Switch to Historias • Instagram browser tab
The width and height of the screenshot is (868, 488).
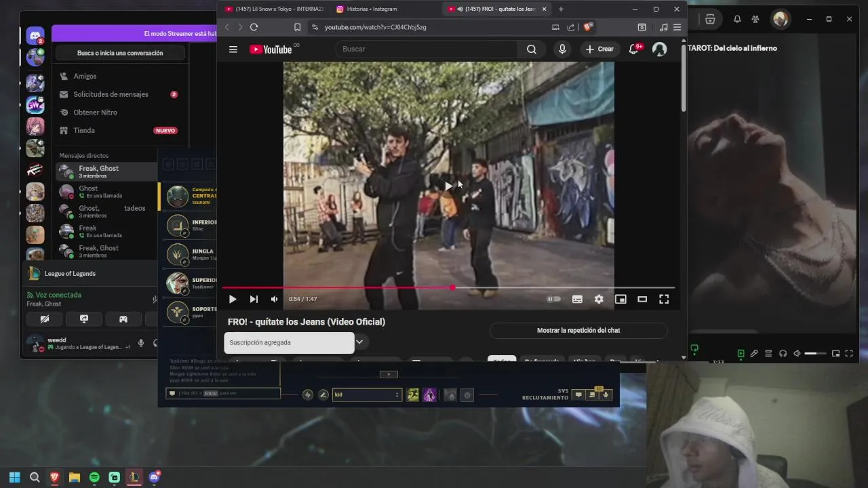click(372, 9)
